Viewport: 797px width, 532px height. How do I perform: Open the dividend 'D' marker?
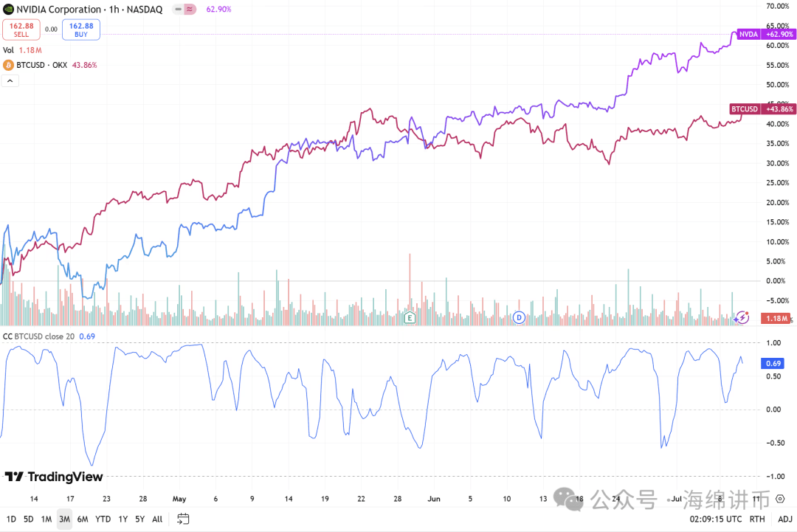(x=519, y=317)
